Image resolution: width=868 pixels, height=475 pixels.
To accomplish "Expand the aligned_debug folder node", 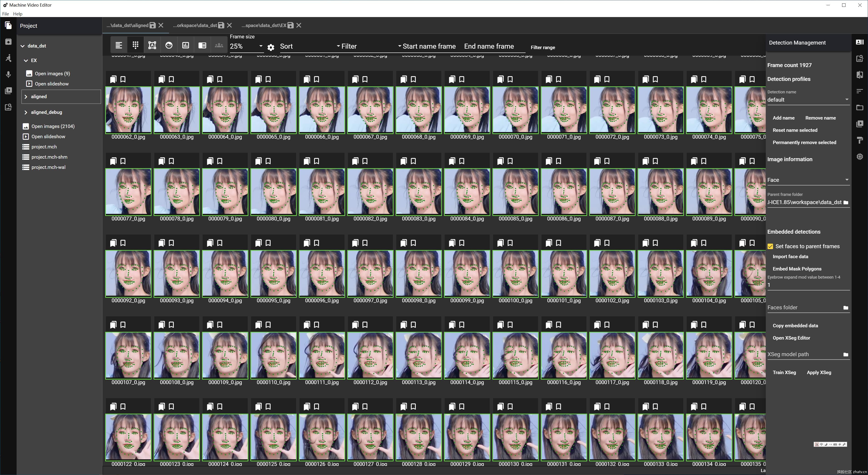I will [x=26, y=112].
